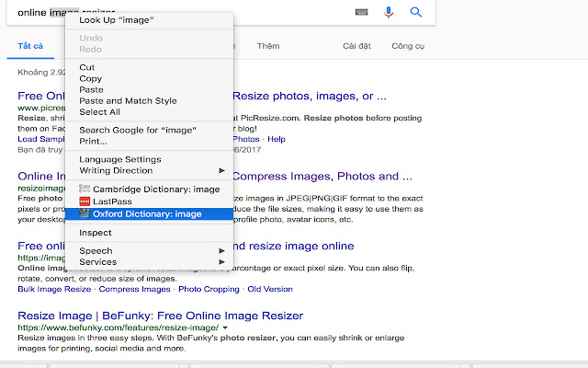This screenshot has height=368, width=588.
Task: Select Copy from the context menu
Action: [89, 78]
